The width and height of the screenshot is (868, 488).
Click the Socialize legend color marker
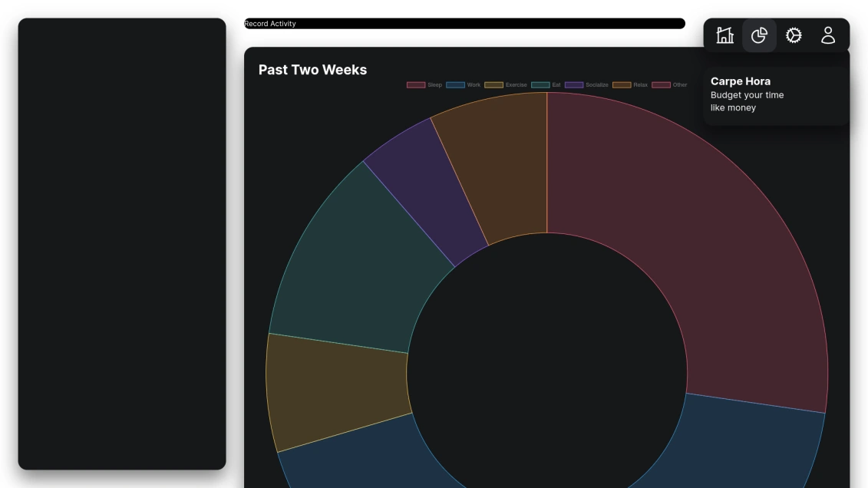tap(573, 84)
